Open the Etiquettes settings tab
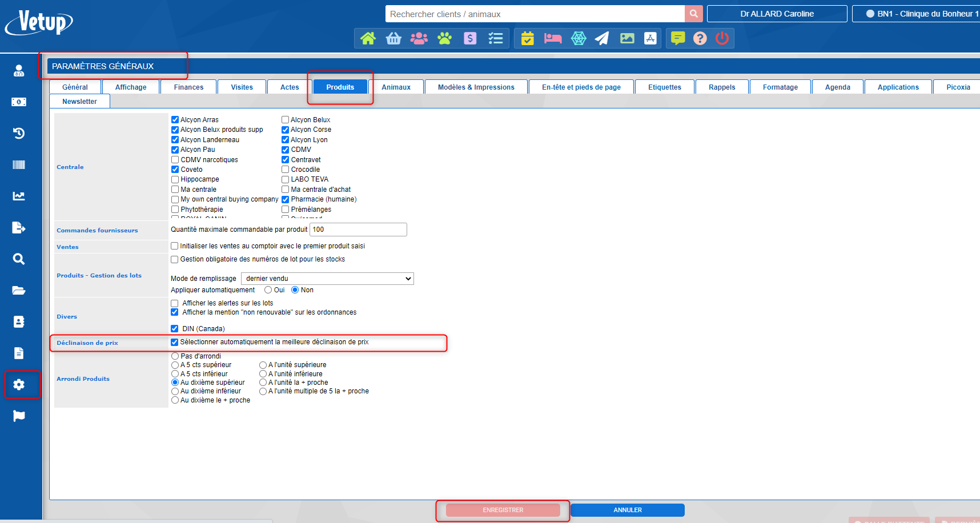Image resolution: width=980 pixels, height=523 pixels. point(664,87)
